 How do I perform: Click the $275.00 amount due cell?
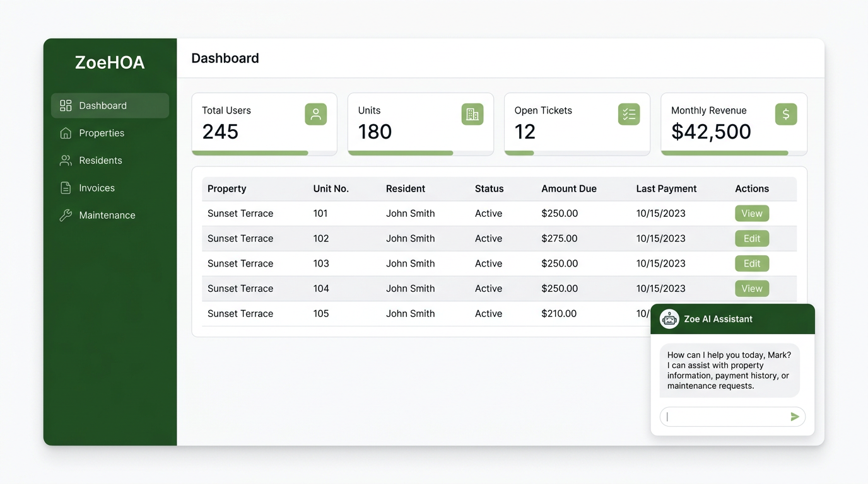[x=560, y=239]
